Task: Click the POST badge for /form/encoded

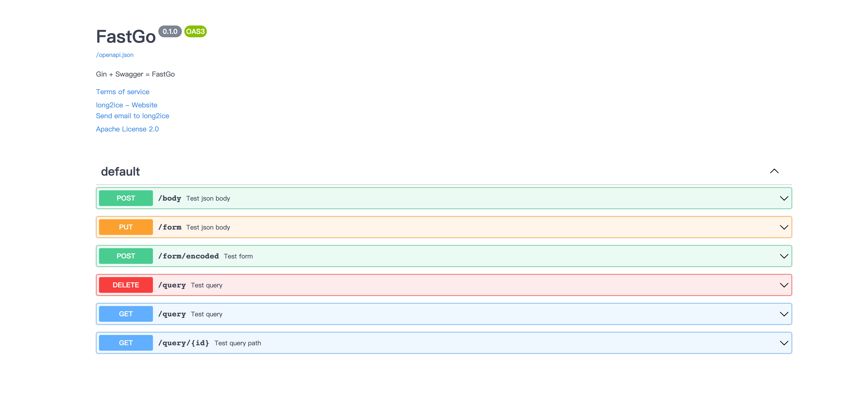Action: (x=126, y=256)
